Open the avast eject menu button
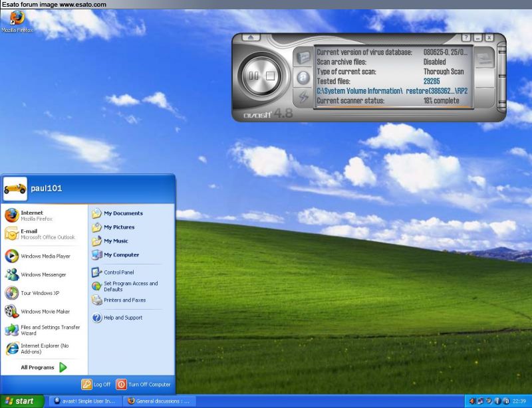The height and width of the screenshot is (408, 532). click(x=251, y=37)
